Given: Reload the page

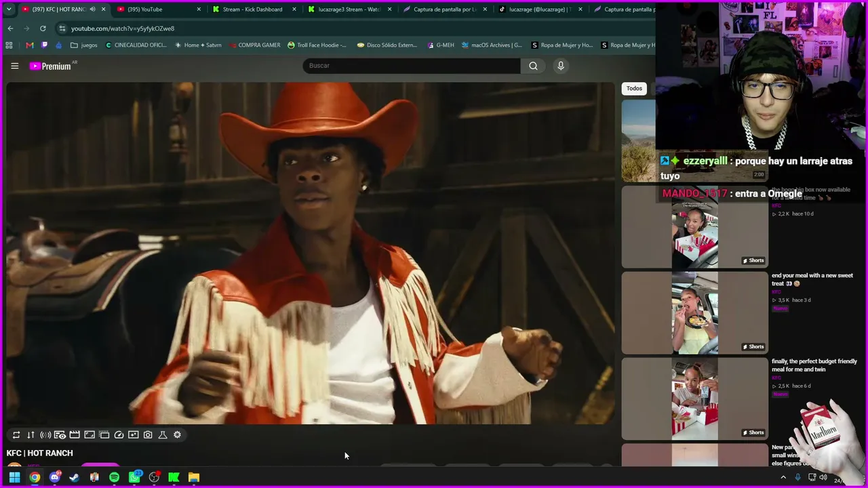Looking at the screenshot, I should (x=43, y=28).
